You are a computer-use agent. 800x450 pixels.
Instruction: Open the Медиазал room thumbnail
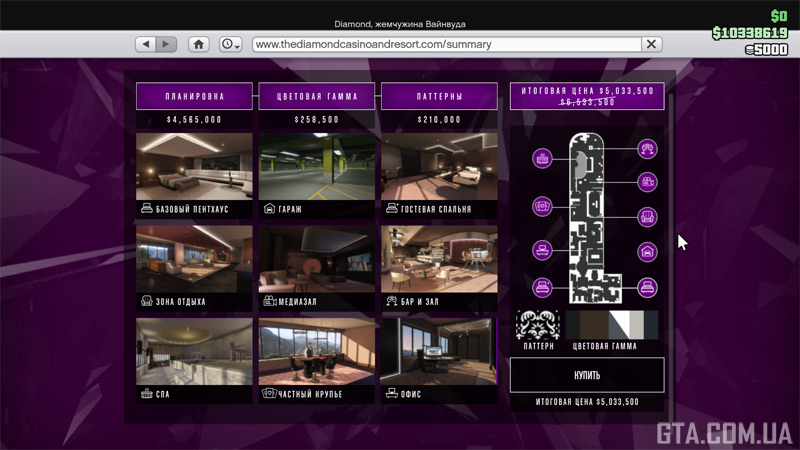[317, 267]
